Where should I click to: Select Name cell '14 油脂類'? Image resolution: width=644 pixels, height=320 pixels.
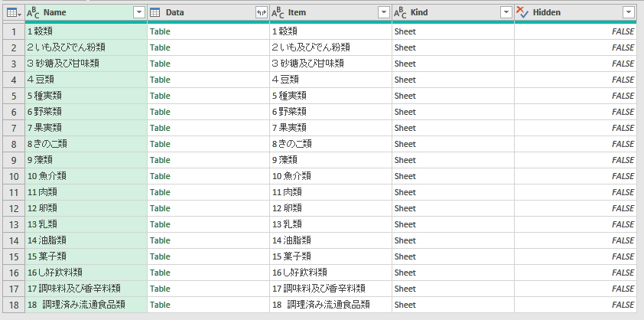coord(86,240)
